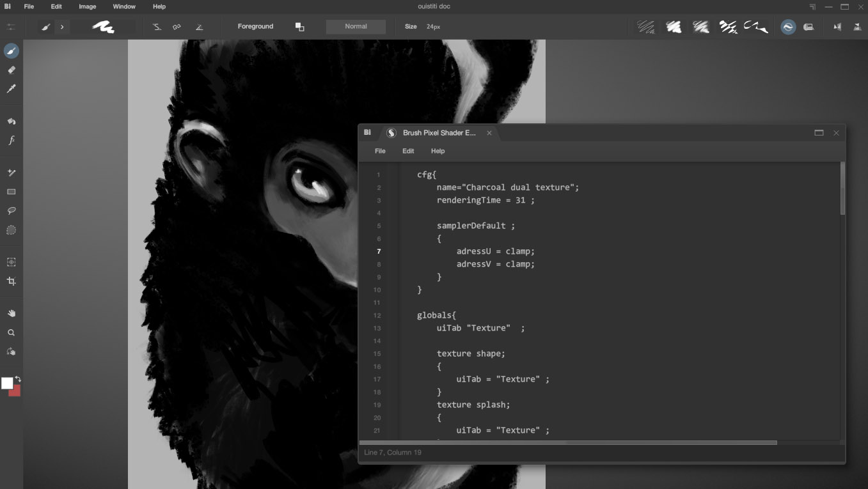Select the Transform selection tool
Viewport: 868px width, 489px height.
point(12,262)
